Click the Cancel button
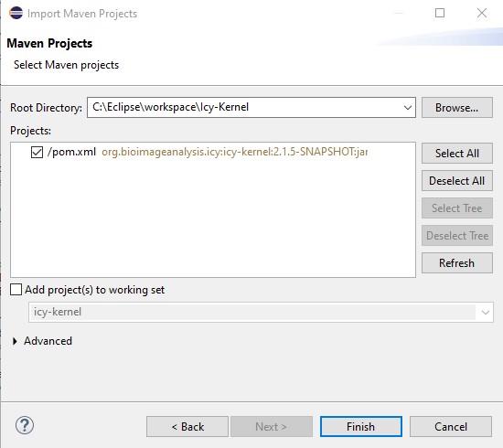The image size is (503, 448). (x=451, y=426)
